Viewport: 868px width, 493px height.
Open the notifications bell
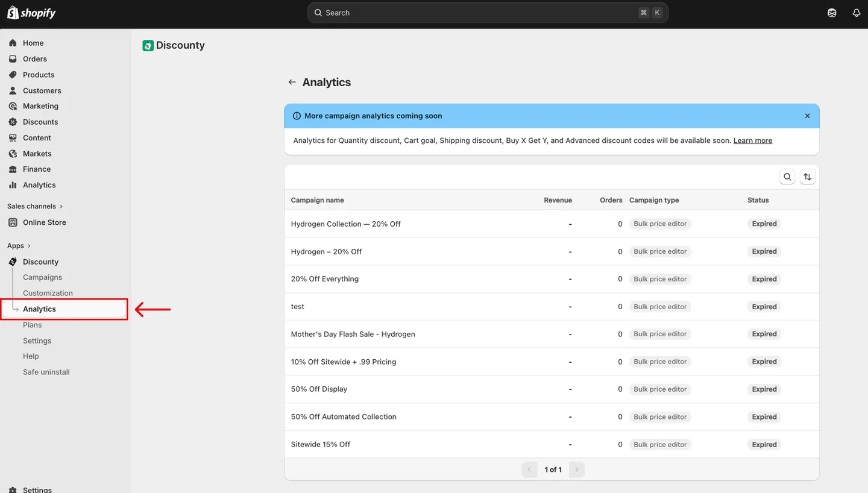[x=856, y=13]
